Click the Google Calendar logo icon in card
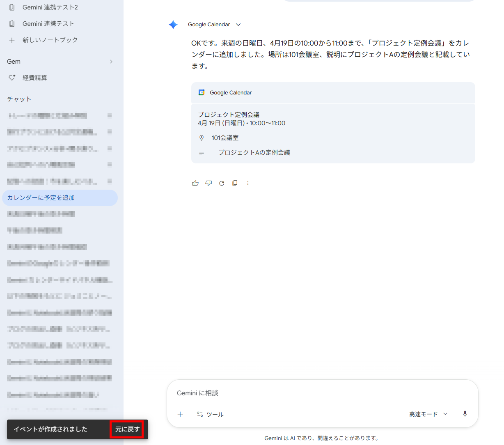 click(x=202, y=93)
